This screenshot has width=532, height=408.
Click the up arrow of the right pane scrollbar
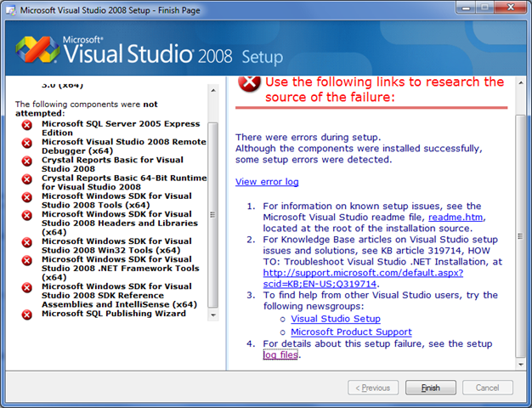[521, 82]
